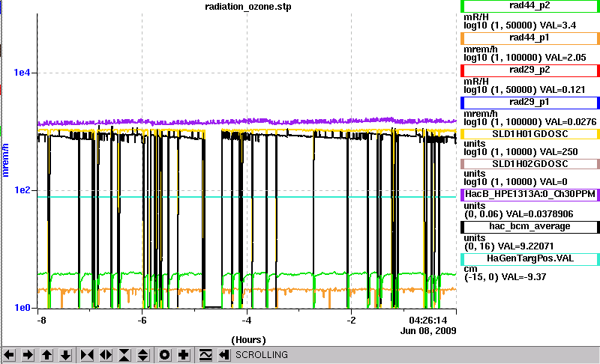Screen dimensions: 600x364
Task: Click the mrem/h y-axis label
Action: [5, 160]
